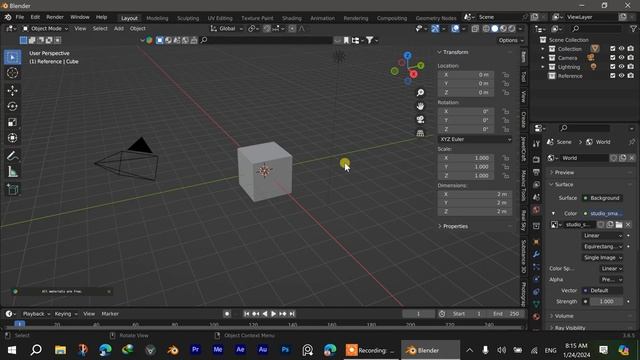Switch to the Shading workspace tab
Image resolution: width=640 pixels, height=360 pixels.
point(291,18)
